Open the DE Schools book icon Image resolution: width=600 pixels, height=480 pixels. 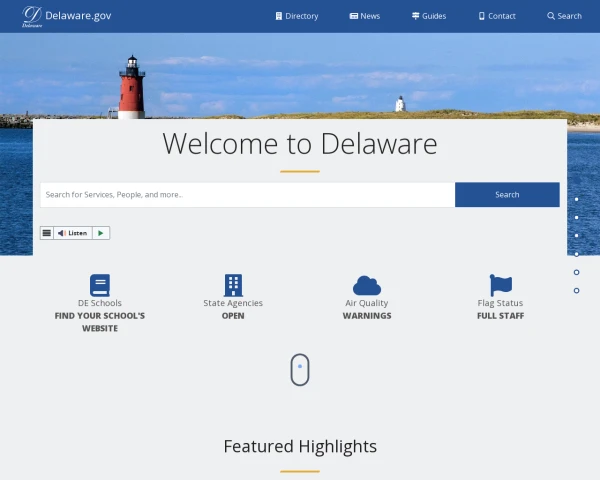pos(100,285)
